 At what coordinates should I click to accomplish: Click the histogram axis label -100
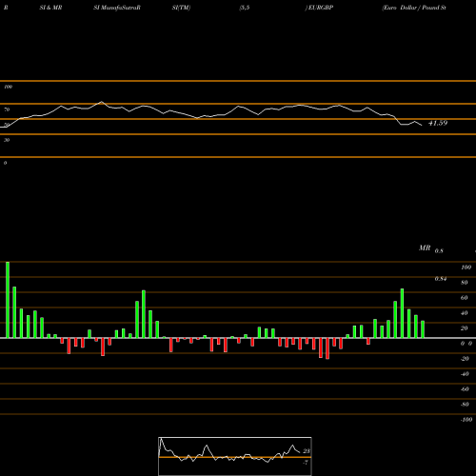(466, 420)
